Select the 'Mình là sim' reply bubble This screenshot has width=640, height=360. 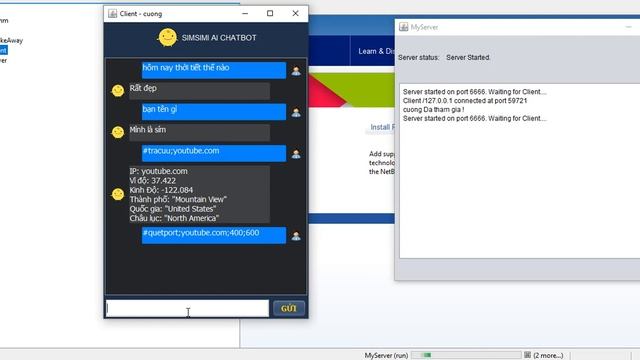(x=200, y=133)
